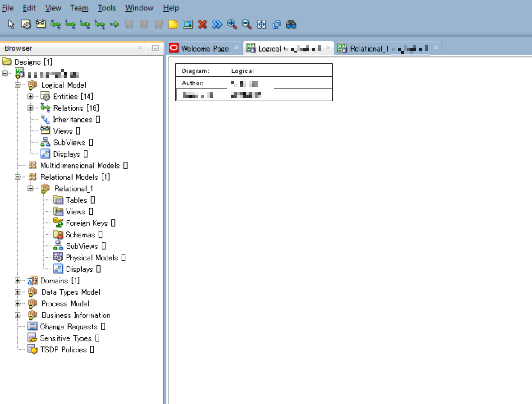Collapse the Relational_1 tree node
Viewport: 532px width, 404px height.
[30, 188]
